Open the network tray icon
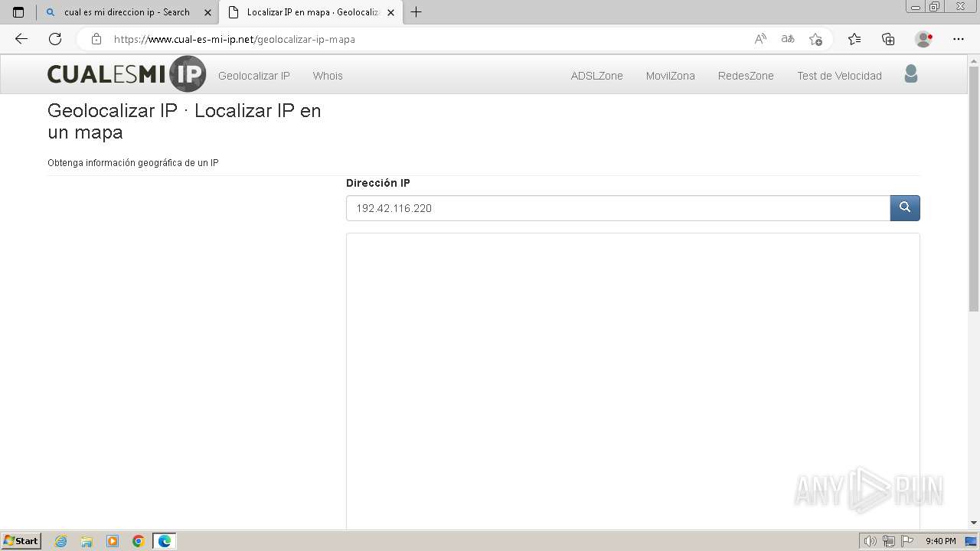980x551 pixels. [x=889, y=541]
